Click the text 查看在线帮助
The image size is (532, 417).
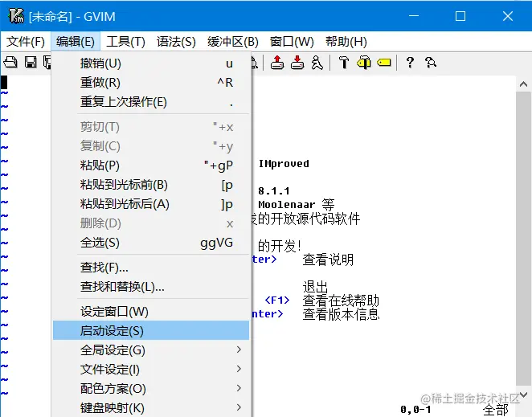[341, 300]
